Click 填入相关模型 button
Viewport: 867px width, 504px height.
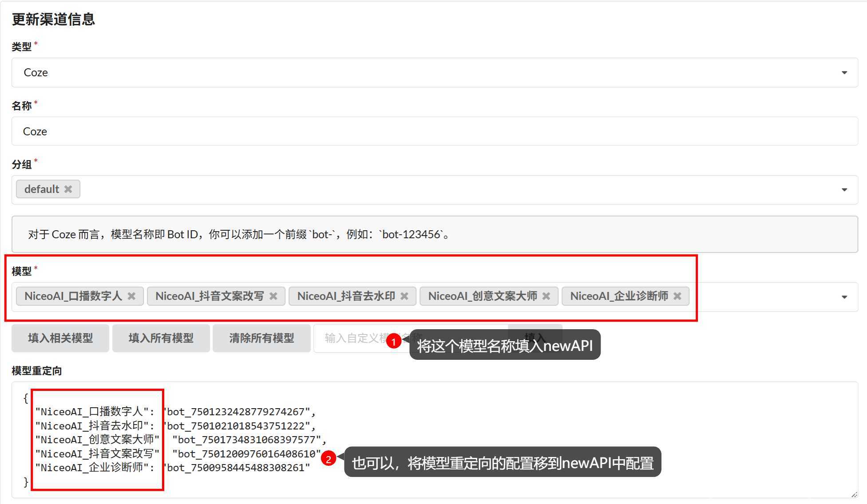click(60, 338)
